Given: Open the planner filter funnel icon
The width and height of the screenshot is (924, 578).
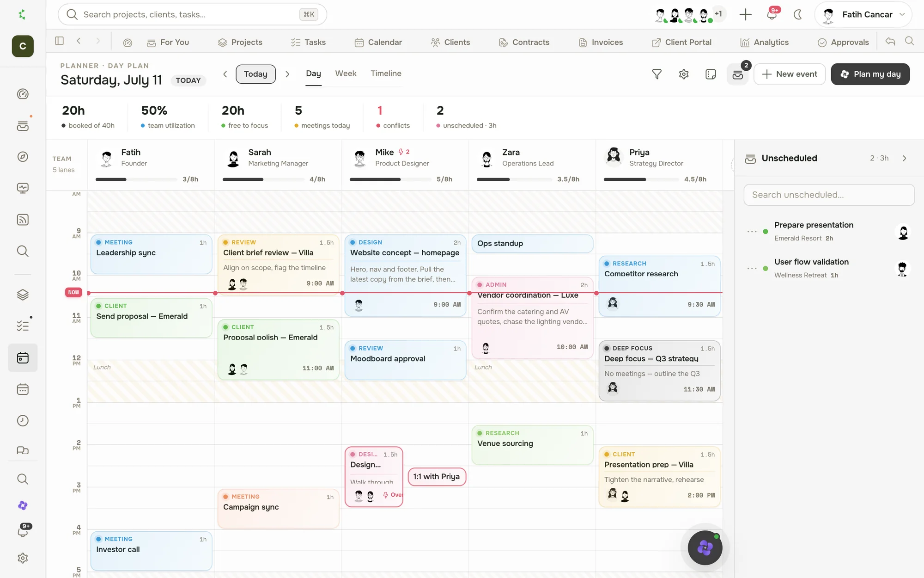Looking at the screenshot, I should coord(657,74).
